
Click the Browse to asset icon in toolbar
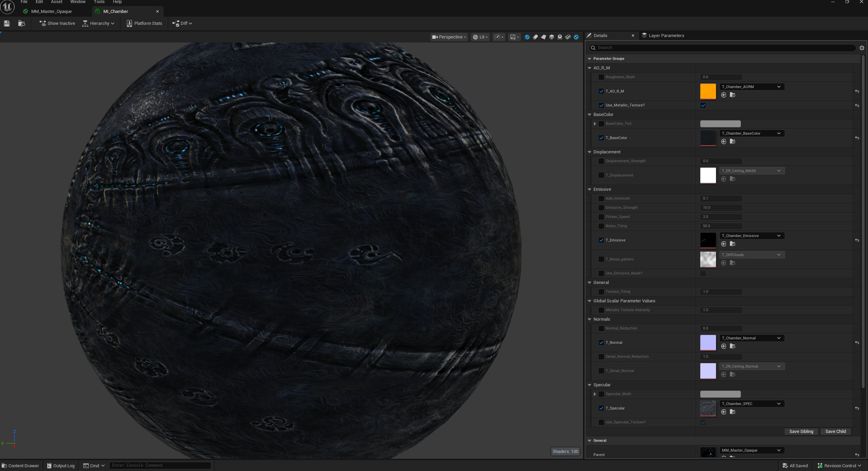click(21, 23)
